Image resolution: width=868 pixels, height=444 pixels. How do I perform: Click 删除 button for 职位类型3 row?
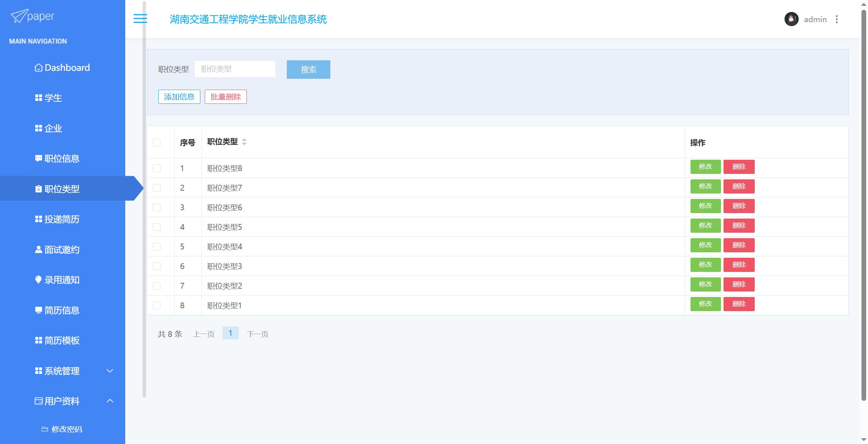click(739, 265)
